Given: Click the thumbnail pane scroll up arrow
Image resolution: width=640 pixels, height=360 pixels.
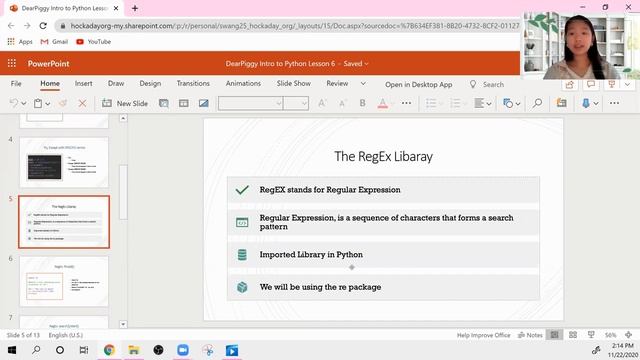Looking at the screenshot, I should coord(123,118).
